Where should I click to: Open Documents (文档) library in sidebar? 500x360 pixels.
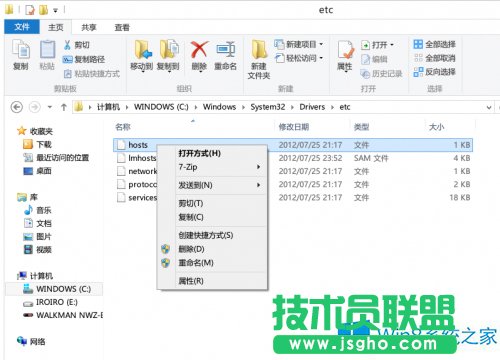37,223
